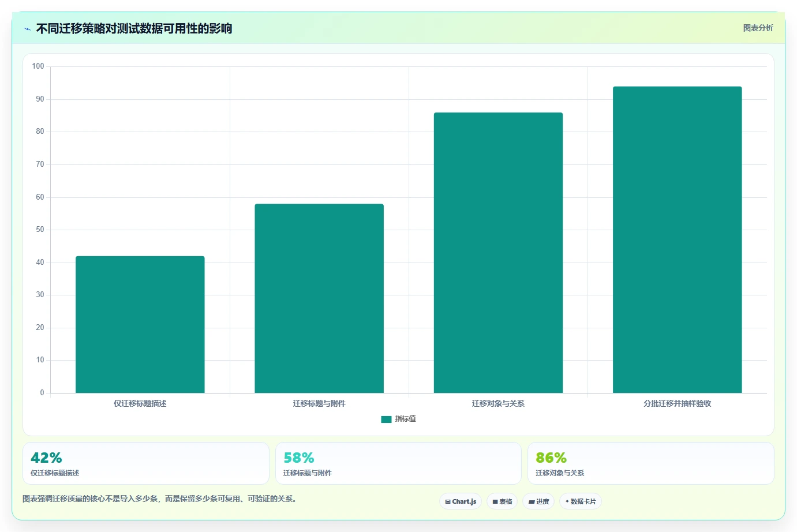Viewport: 797px width, 532px height.
Task: Select the 迁移标题与附件 bar
Action: tap(319, 298)
